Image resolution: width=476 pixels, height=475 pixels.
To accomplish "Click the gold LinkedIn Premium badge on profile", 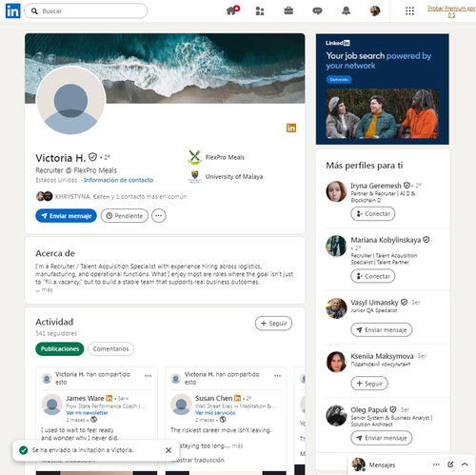I will point(291,128).
